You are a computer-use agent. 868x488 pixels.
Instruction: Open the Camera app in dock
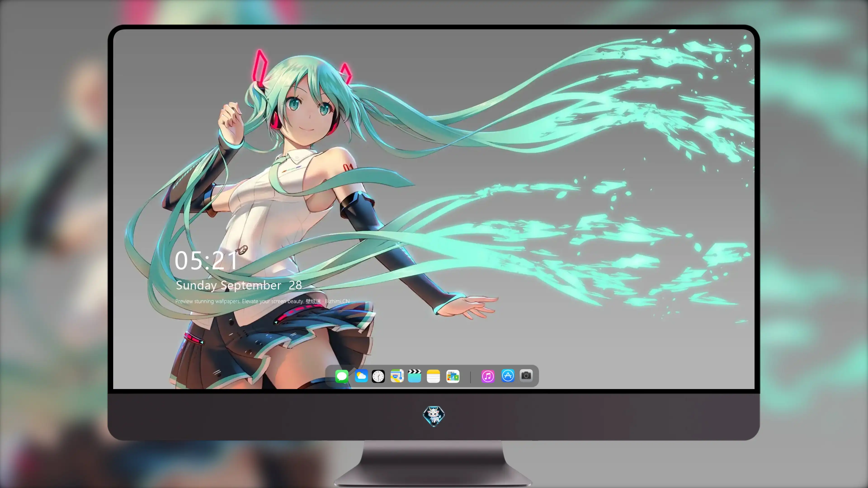526,375
